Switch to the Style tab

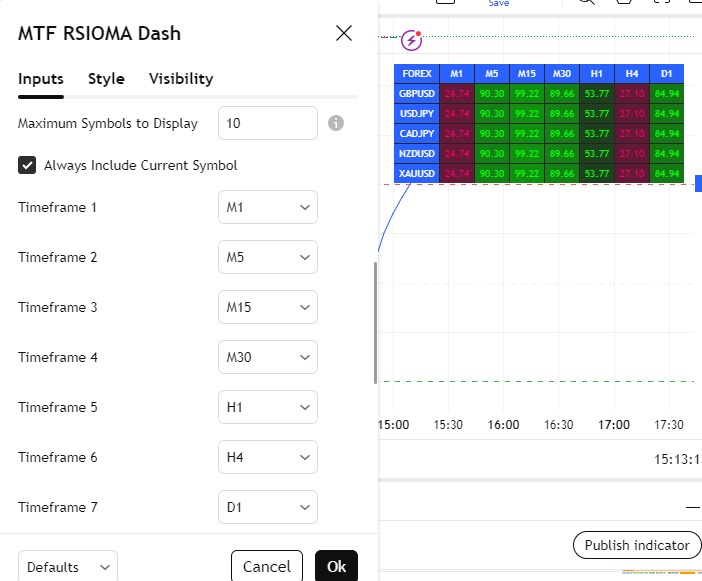pos(106,79)
